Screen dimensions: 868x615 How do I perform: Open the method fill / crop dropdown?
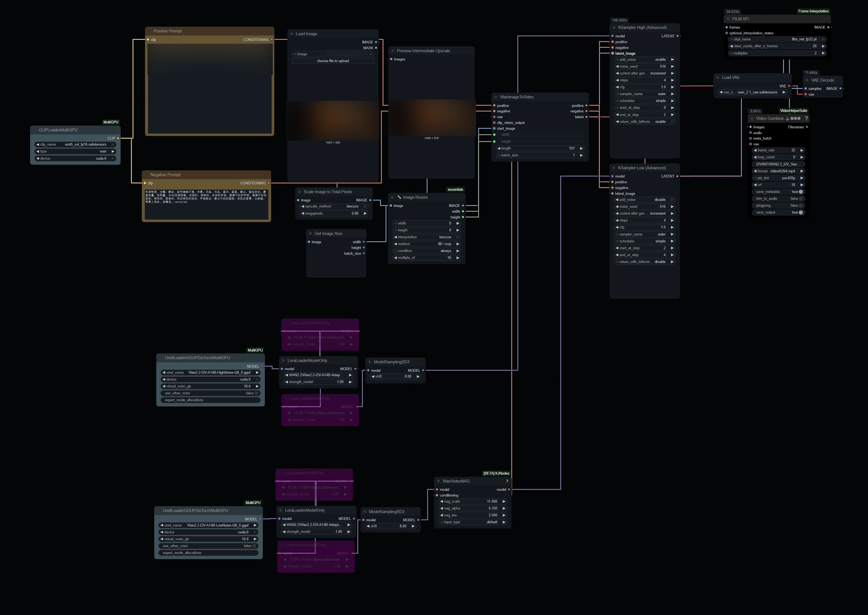[x=427, y=244]
